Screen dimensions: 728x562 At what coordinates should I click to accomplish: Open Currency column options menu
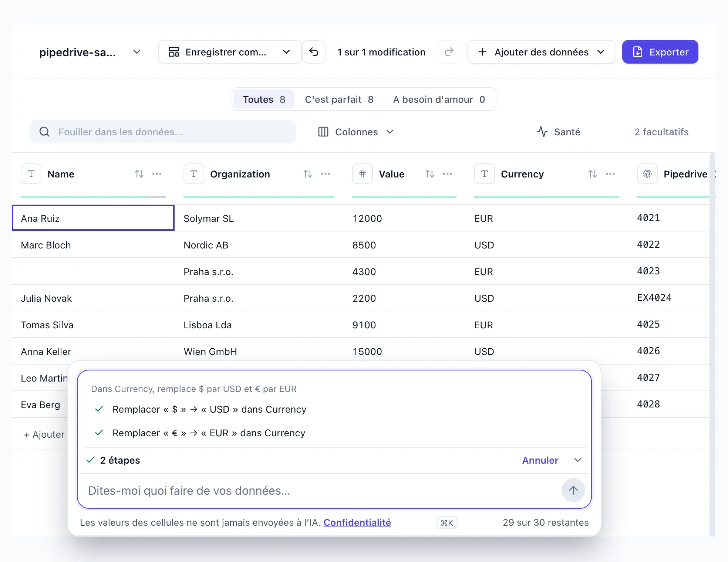click(x=610, y=174)
